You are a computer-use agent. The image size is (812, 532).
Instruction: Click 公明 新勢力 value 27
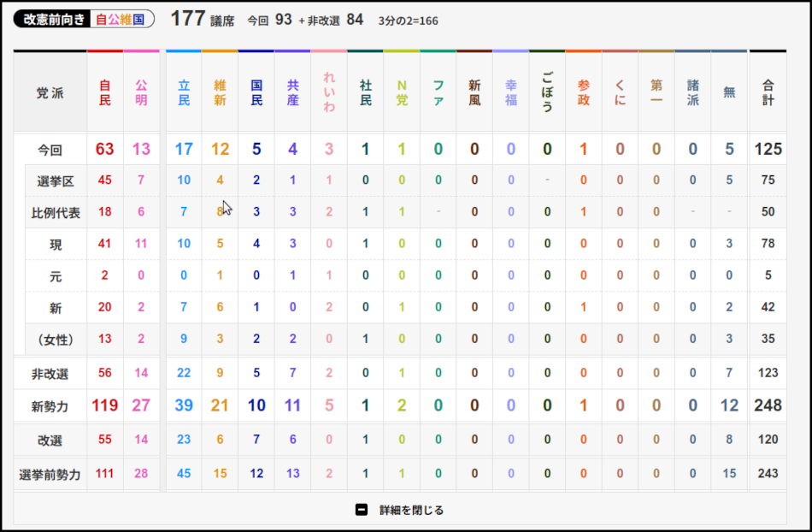[x=141, y=405]
